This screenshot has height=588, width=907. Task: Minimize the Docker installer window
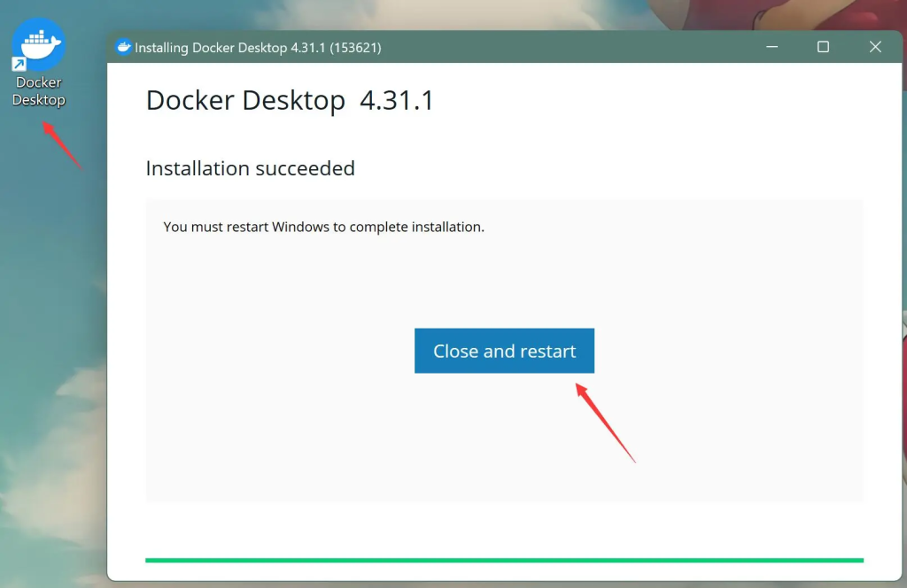pos(771,47)
